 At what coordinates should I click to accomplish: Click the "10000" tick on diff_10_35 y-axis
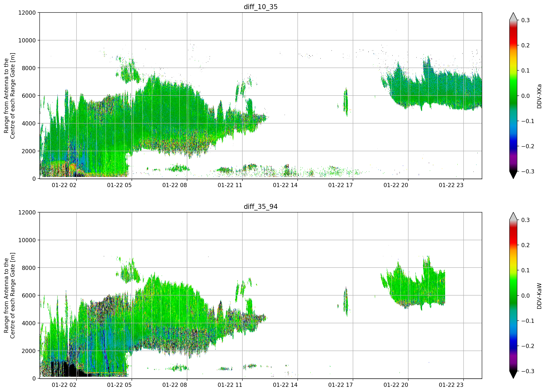[x=27, y=40]
